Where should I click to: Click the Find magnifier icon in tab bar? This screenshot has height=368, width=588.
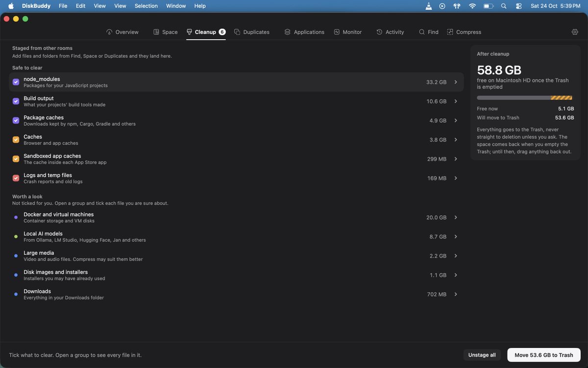coord(421,32)
